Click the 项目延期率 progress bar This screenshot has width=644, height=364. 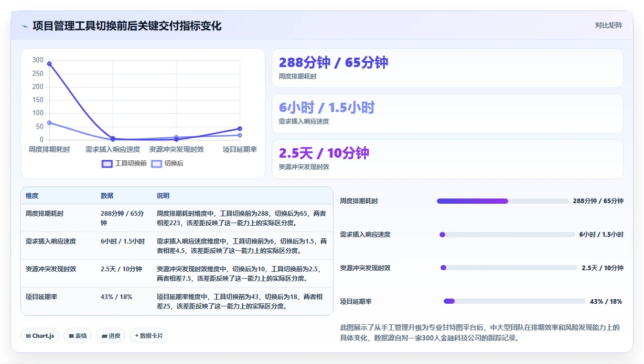(514, 301)
